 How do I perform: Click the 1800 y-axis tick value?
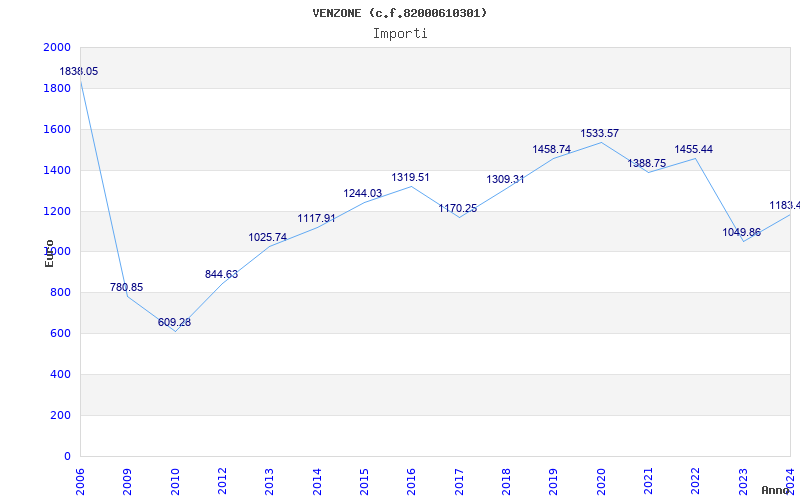coord(57,88)
